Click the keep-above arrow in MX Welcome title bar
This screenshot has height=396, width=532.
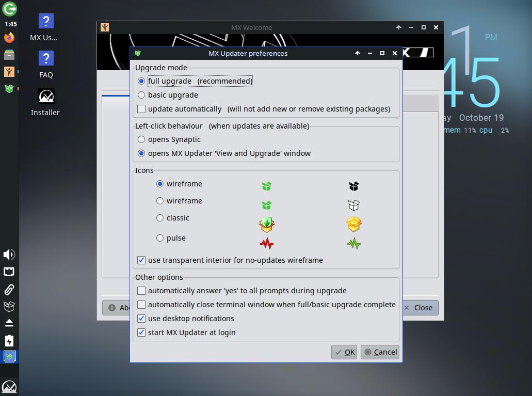[399, 27]
